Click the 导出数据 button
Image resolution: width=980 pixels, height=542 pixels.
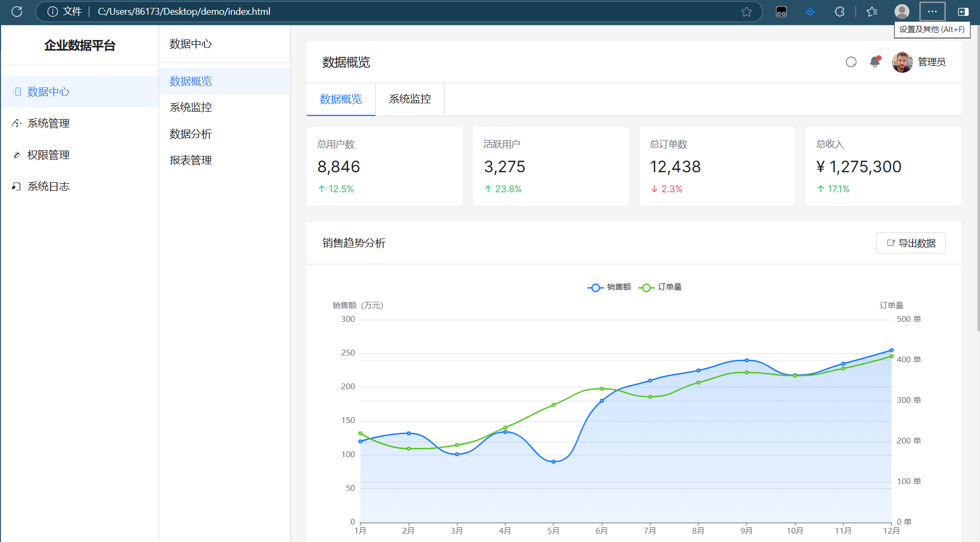point(910,243)
